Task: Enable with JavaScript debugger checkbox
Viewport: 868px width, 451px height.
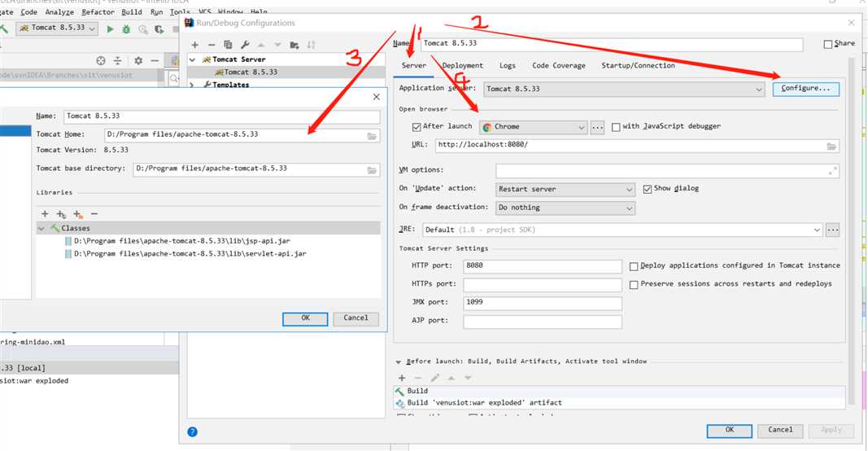Action: (x=616, y=127)
